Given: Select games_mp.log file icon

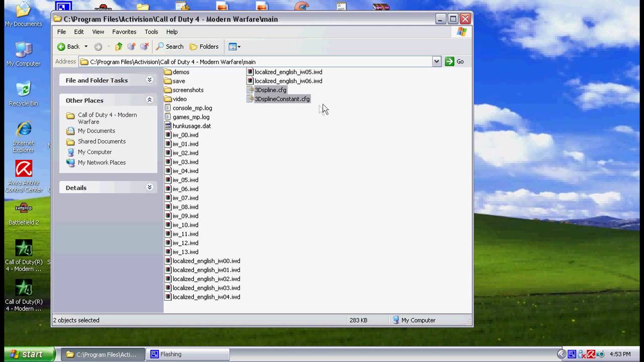Looking at the screenshot, I should click(x=168, y=117).
